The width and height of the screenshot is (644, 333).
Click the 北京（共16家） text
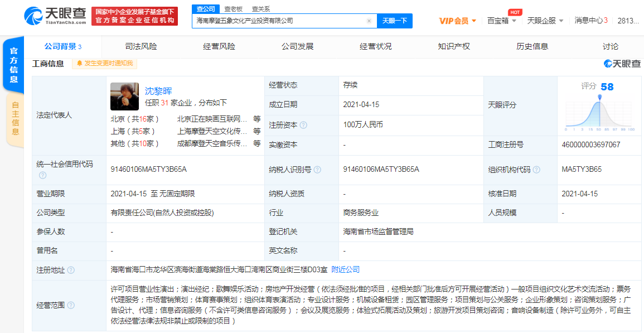135,119
